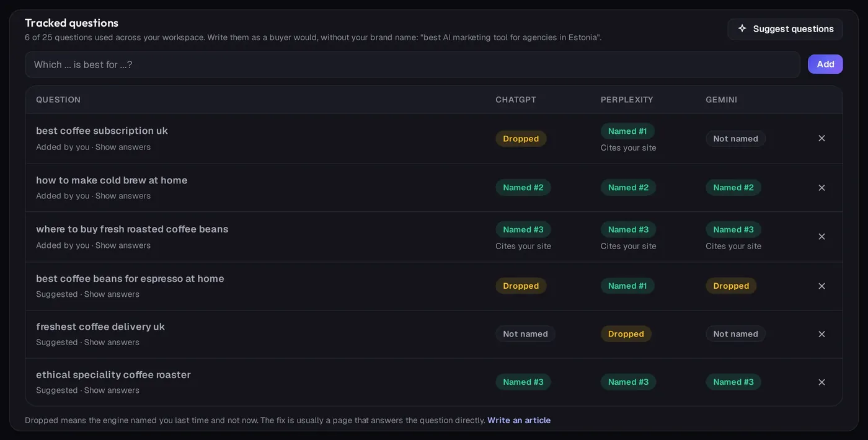Click Perplexity Dropped badge for freshest coffee delivery
Viewport: 868px width, 440px height.
(626, 334)
